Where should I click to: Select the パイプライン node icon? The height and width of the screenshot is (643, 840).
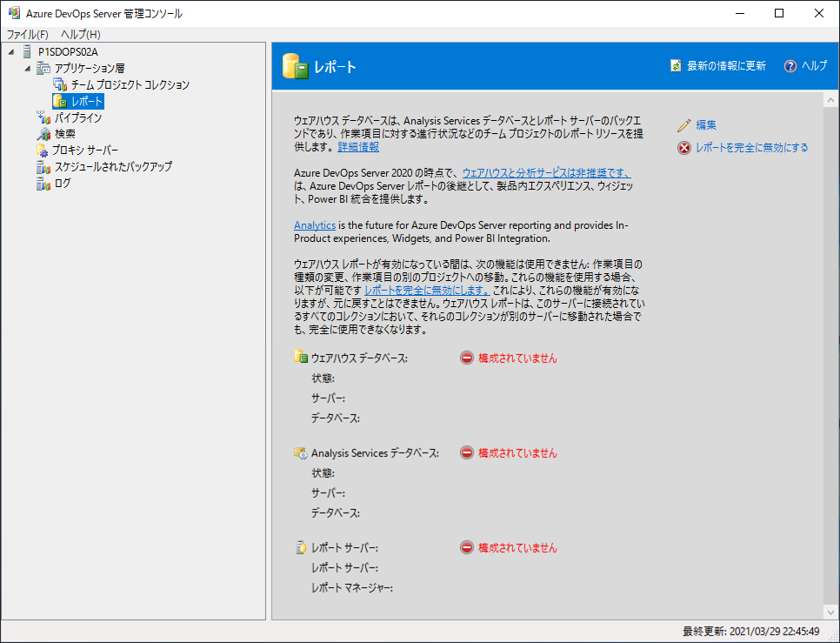(43, 117)
